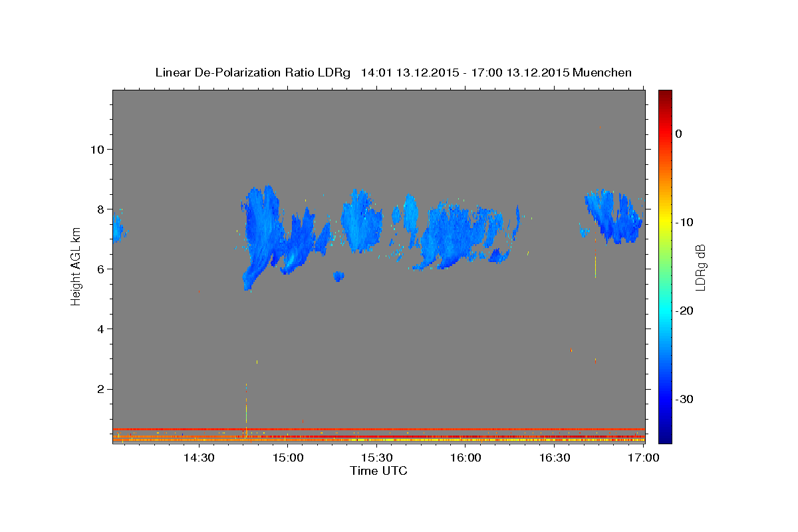Click the '14:30' time axis label
798x532 pixels.
[x=198, y=458]
